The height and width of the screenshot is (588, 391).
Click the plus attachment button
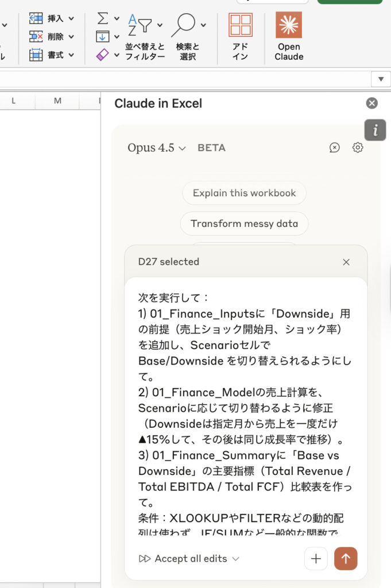316,558
